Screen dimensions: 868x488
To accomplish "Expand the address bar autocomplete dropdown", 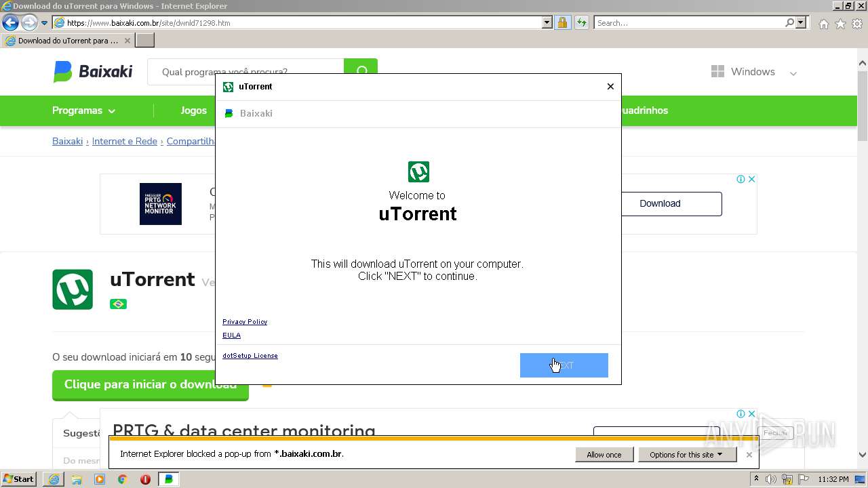I will (547, 23).
